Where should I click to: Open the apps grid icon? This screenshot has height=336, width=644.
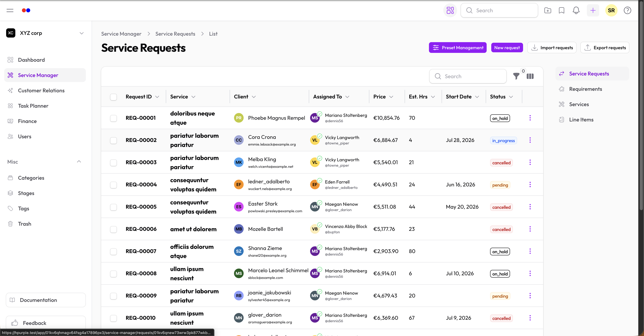pos(450,10)
